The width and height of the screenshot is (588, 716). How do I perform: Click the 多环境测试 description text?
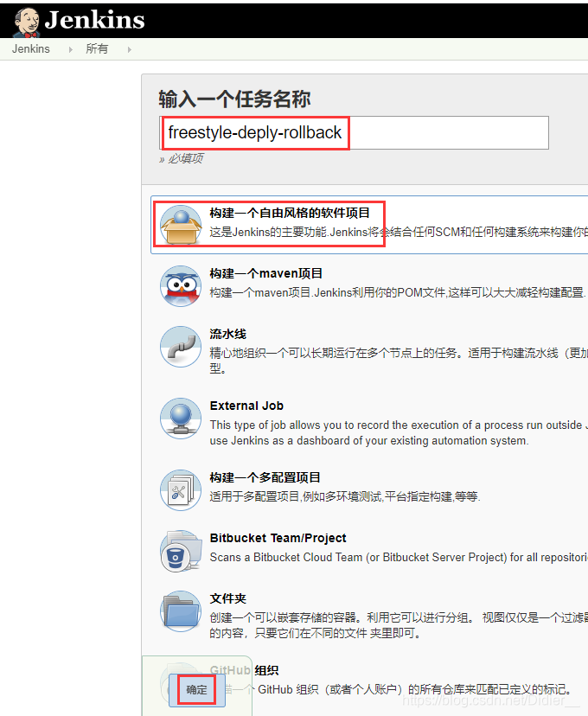(x=345, y=496)
